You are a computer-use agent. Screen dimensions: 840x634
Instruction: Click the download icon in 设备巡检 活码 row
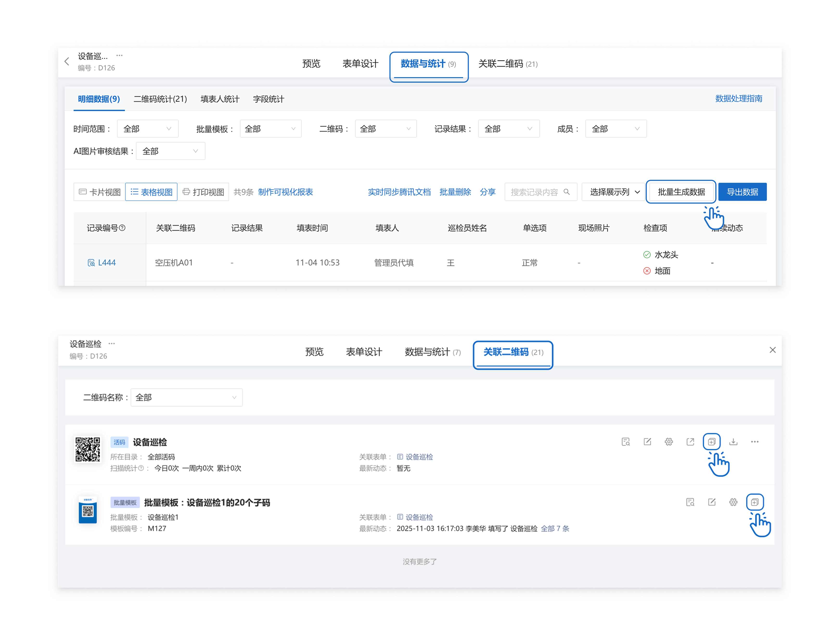(733, 442)
